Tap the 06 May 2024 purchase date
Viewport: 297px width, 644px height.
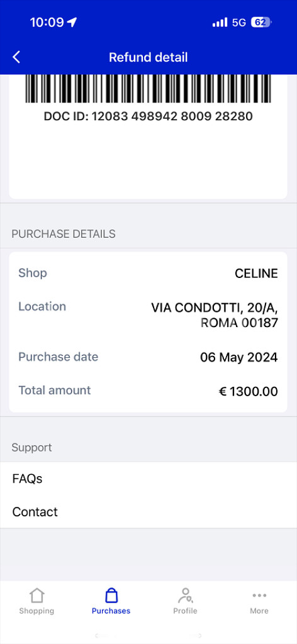(x=239, y=357)
